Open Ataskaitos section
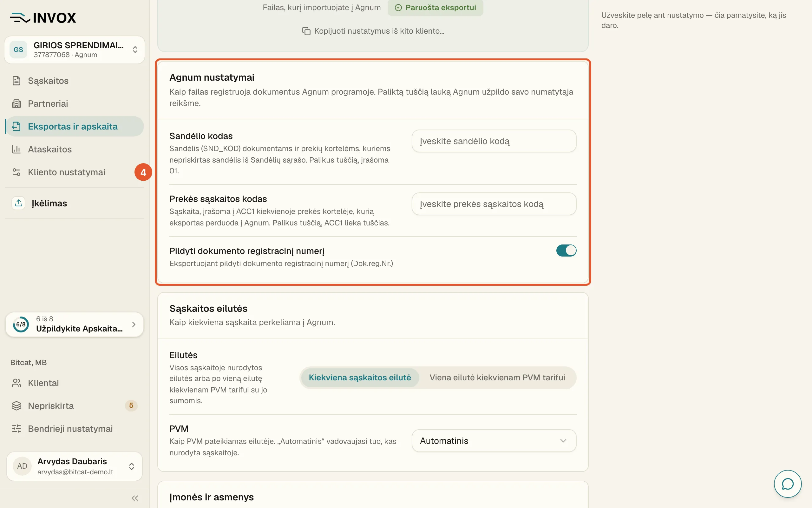 pos(75,149)
